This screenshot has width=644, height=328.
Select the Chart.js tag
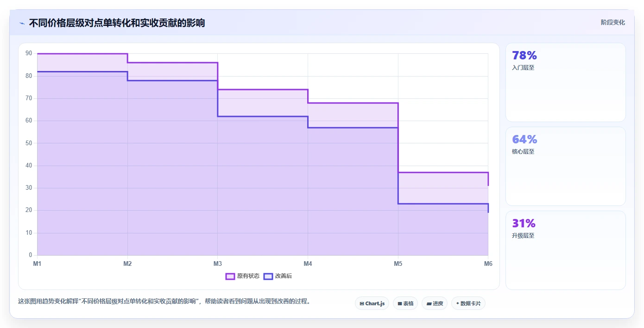coord(372,303)
